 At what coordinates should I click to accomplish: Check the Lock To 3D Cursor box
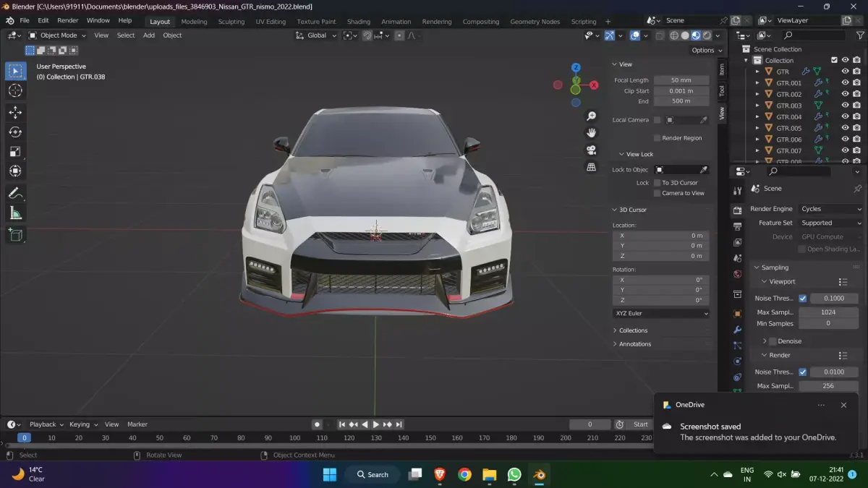tap(657, 183)
